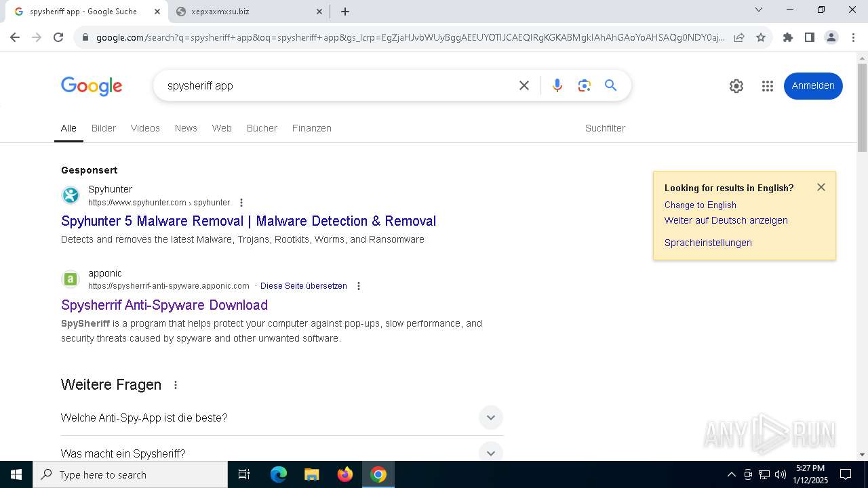Viewport: 868px width, 488px height.
Task: Dismiss the English results notice
Action: [x=821, y=187]
